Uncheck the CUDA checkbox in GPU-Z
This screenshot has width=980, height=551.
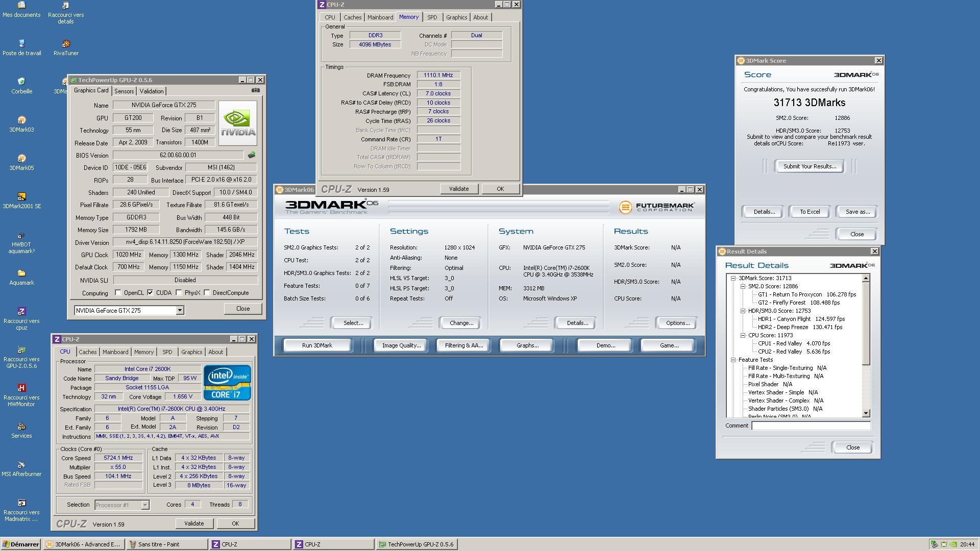click(x=150, y=293)
